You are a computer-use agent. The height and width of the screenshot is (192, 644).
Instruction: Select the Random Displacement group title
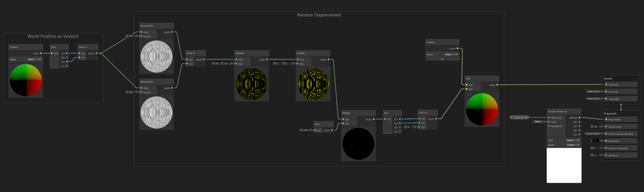pyautogui.click(x=319, y=15)
